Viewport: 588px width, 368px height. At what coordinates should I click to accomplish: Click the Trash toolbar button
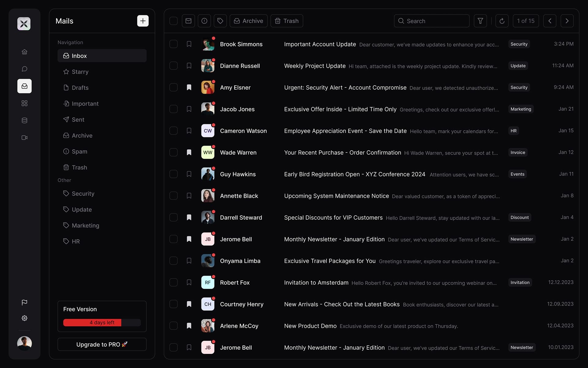point(287,21)
